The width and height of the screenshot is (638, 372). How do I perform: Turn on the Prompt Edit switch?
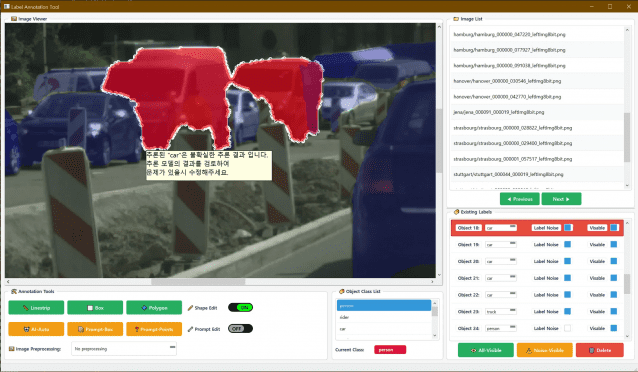pyautogui.click(x=240, y=328)
